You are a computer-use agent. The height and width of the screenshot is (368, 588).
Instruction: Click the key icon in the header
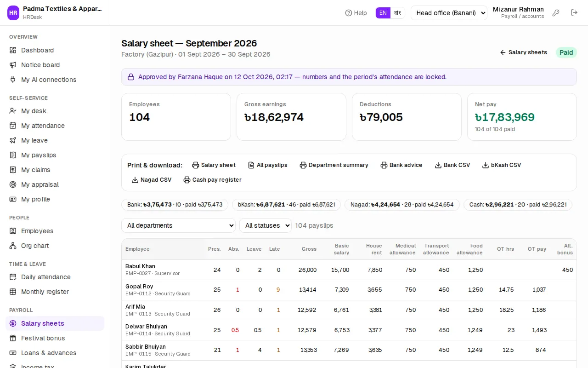(556, 13)
